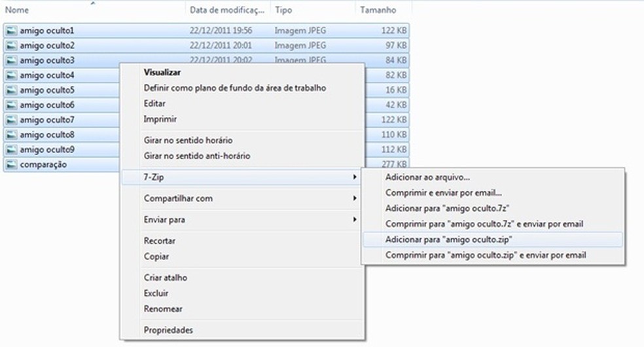Choose Excluir in the context menu
This screenshot has width=644, height=347.
pyautogui.click(x=156, y=293)
